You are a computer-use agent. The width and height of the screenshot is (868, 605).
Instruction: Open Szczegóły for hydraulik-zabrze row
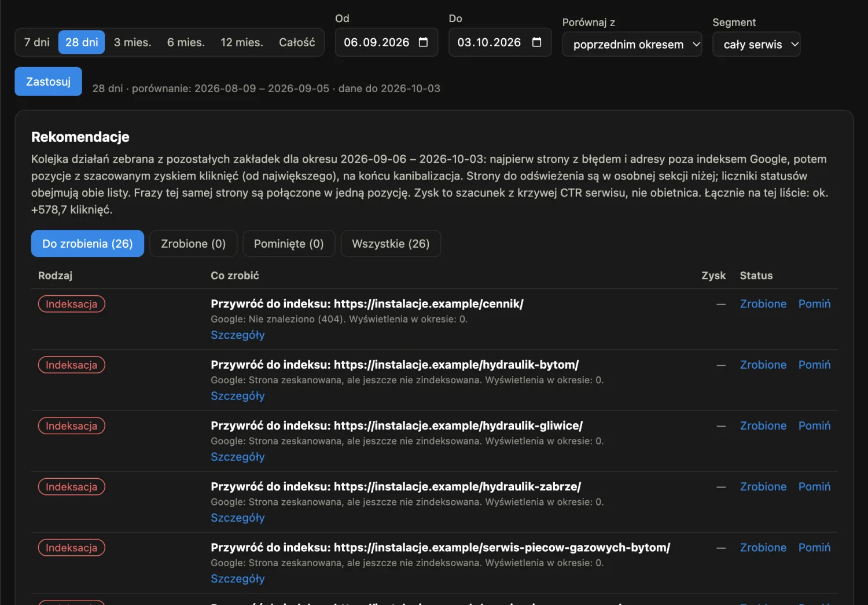238,518
